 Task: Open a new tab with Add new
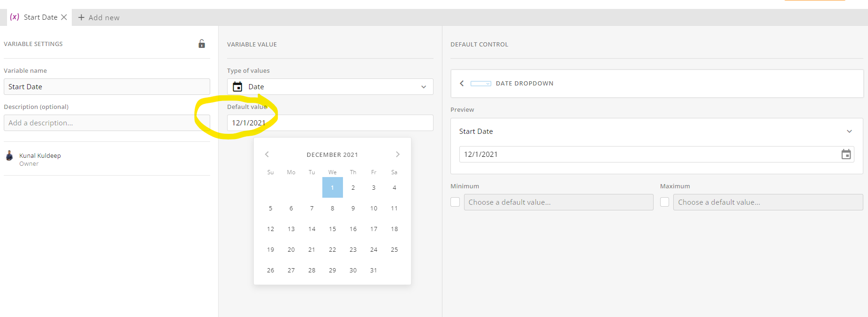click(x=99, y=17)
